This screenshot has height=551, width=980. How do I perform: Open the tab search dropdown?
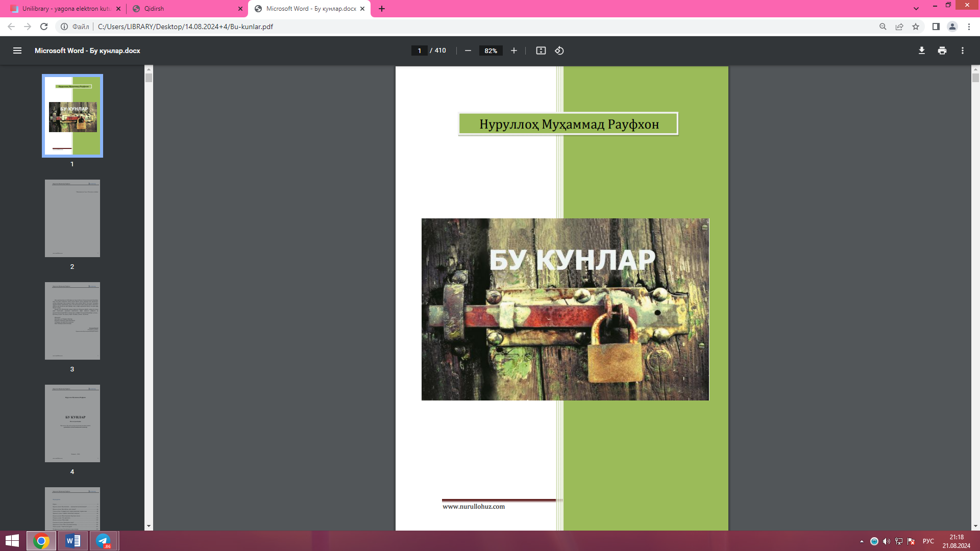[917, 8]
